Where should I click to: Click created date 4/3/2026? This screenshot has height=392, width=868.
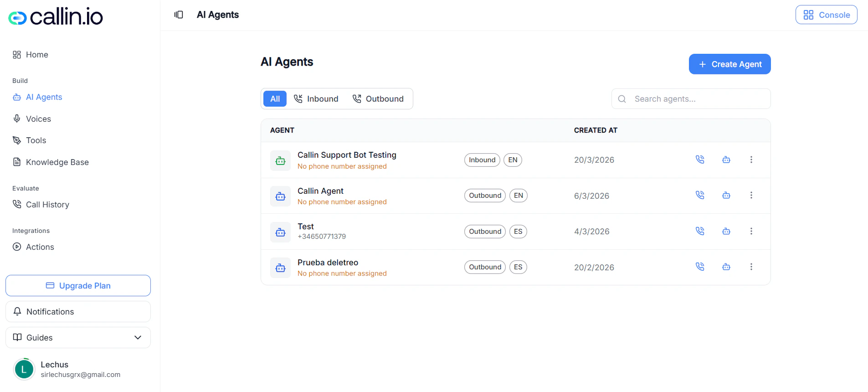pos(591,232)
